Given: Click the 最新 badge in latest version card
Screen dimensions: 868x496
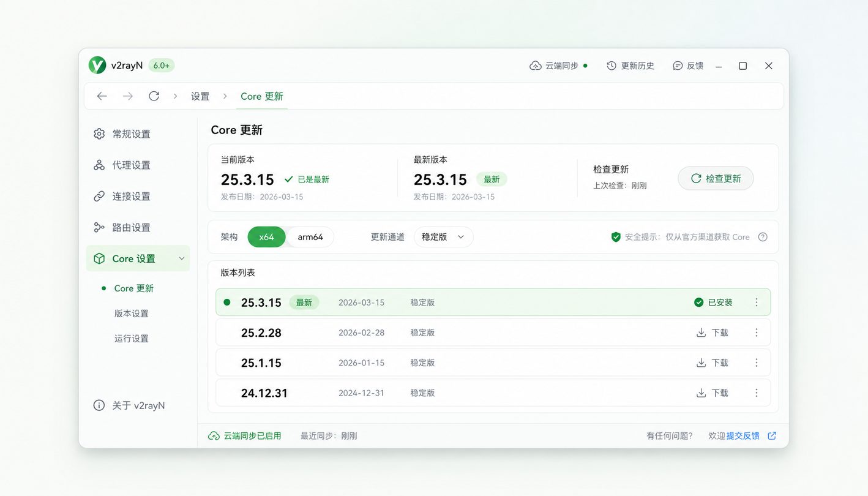Looking at the screenshot, I should (x=492, y=179).
